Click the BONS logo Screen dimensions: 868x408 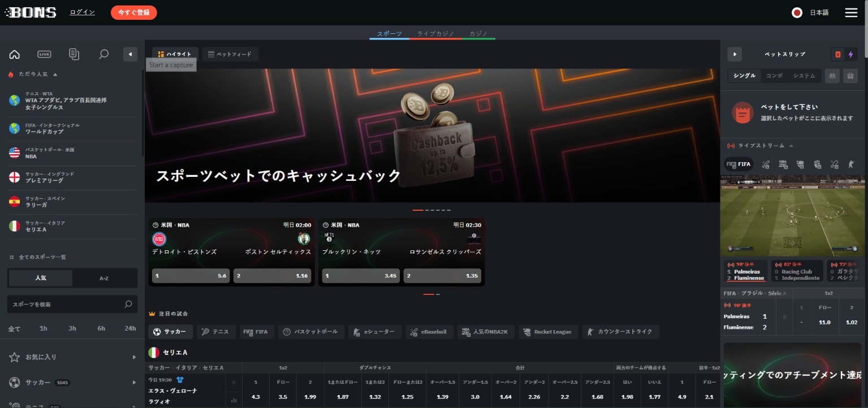(x=31, y=12)
